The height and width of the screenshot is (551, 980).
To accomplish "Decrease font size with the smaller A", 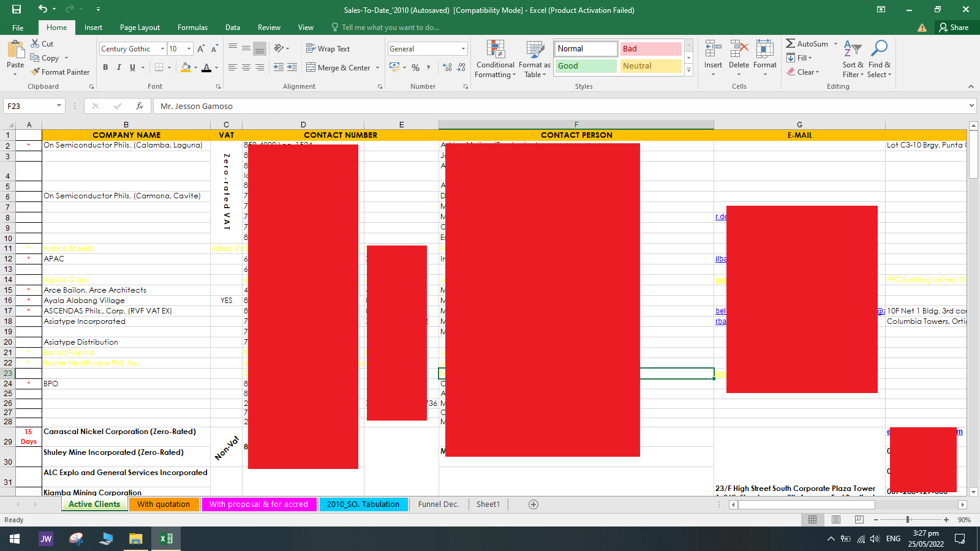I will coord(214,49).
